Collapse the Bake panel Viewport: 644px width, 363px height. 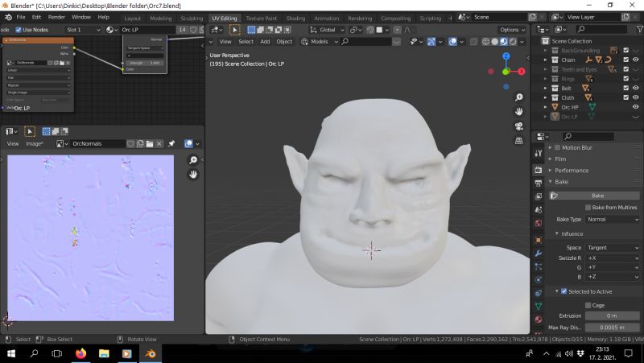561,182
